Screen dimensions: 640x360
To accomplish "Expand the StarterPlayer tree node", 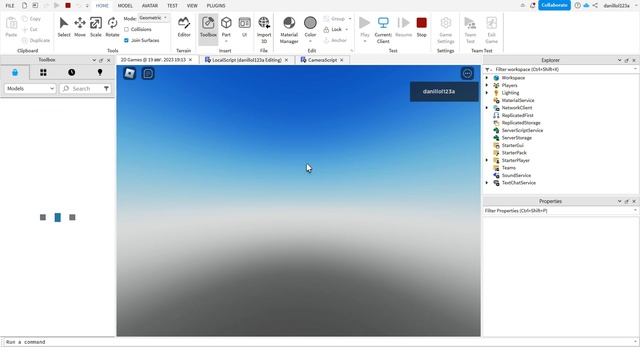I will [x=487, y=160].
